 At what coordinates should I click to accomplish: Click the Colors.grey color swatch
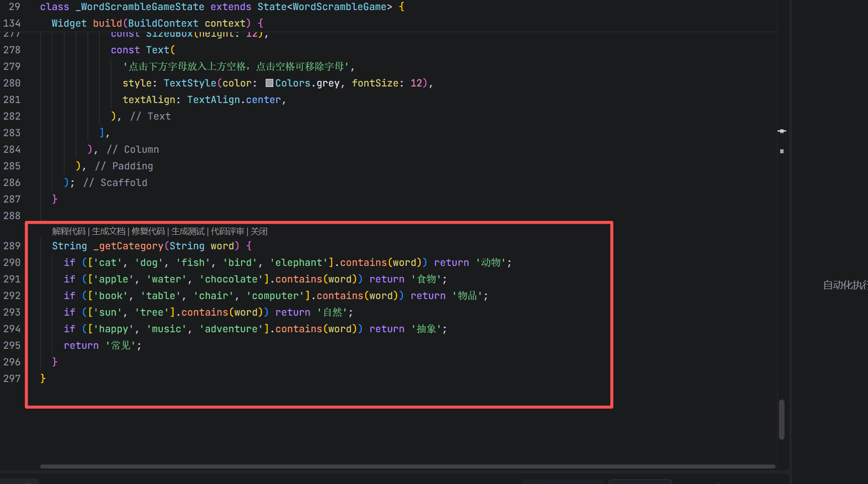point(270,83)
